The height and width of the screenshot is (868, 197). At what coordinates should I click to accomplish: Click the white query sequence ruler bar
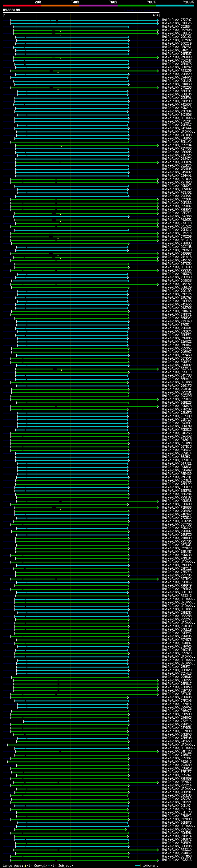point(81,12)
